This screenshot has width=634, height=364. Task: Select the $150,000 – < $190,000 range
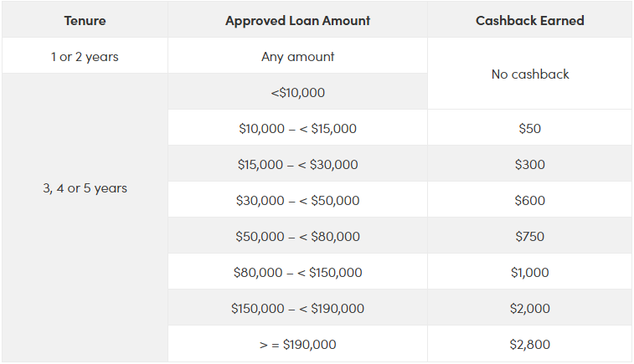[x=297, y=309]
